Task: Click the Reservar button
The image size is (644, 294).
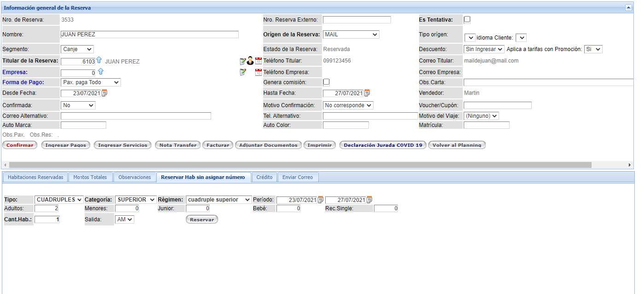Action: pyautogui.click(x=201, y=219)
